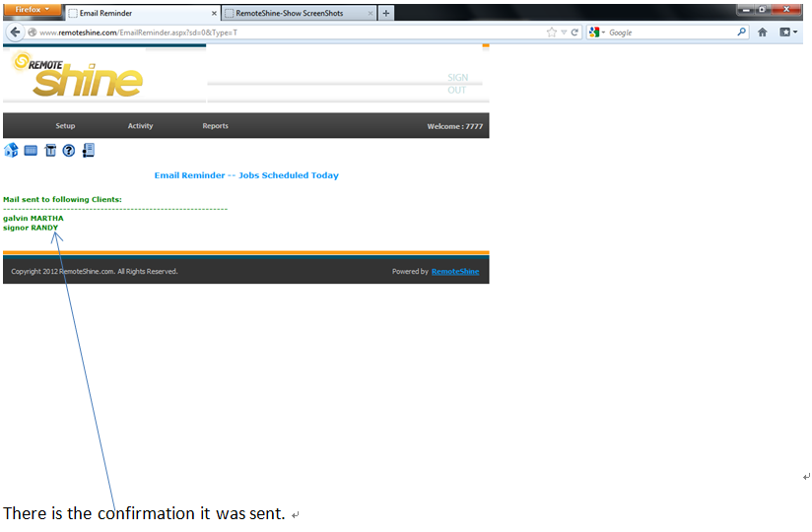This screenshot has width=812, height=532.
Task: Open the blue calendar grid icon
Action: [x=32, y=151]
